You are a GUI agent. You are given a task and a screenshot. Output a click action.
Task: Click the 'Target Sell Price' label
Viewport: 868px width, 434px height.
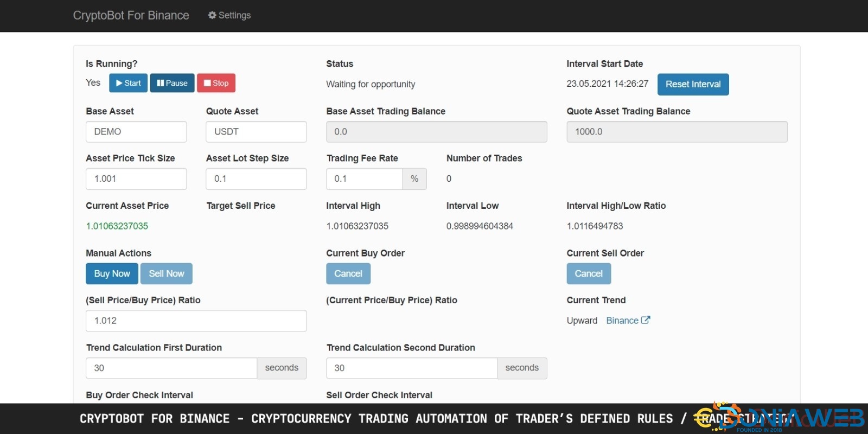point(241,206)
